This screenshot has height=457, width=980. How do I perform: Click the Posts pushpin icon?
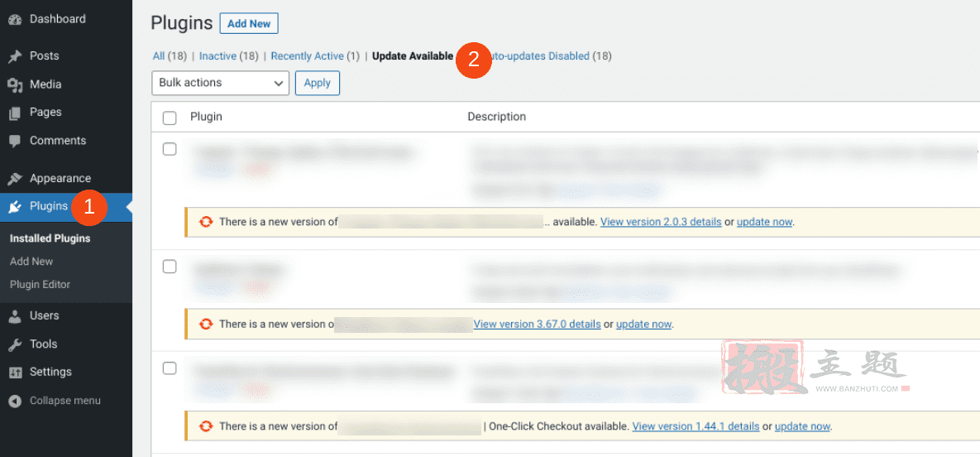[x=15, y=56]
